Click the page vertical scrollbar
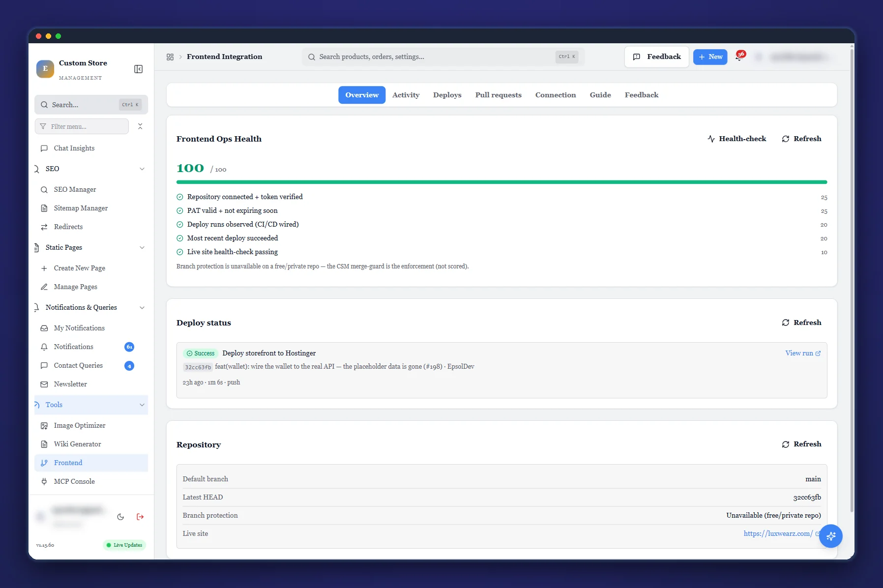 (x=852, y=280)
